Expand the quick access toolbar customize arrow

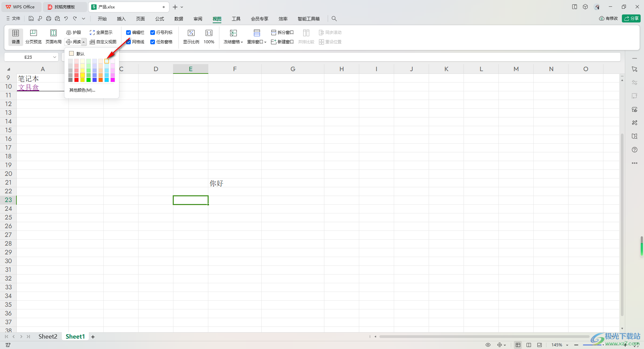[x=84, y=19]
